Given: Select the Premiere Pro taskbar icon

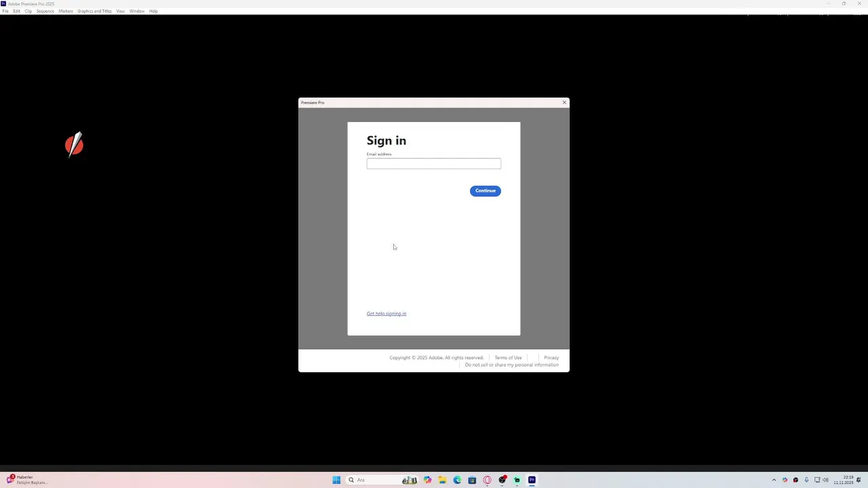Looking at the screenshot, I should [x=532, y=480].
